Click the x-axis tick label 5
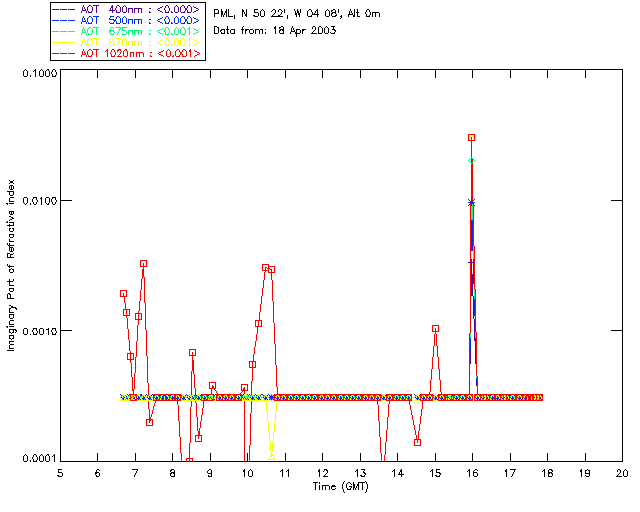 [60, 473]
